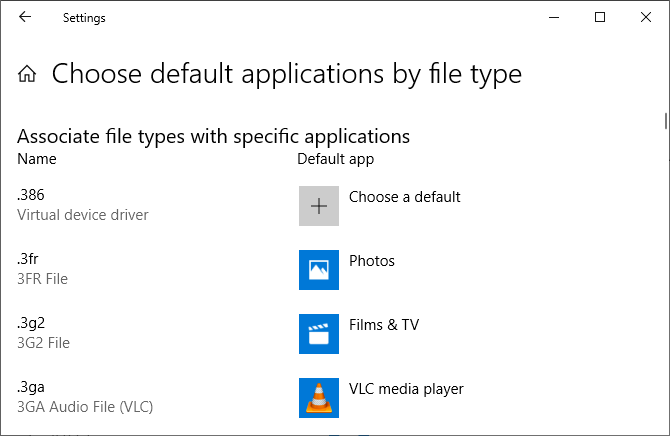
Task: Choose a default for .386 files
Action: point(404,197)
